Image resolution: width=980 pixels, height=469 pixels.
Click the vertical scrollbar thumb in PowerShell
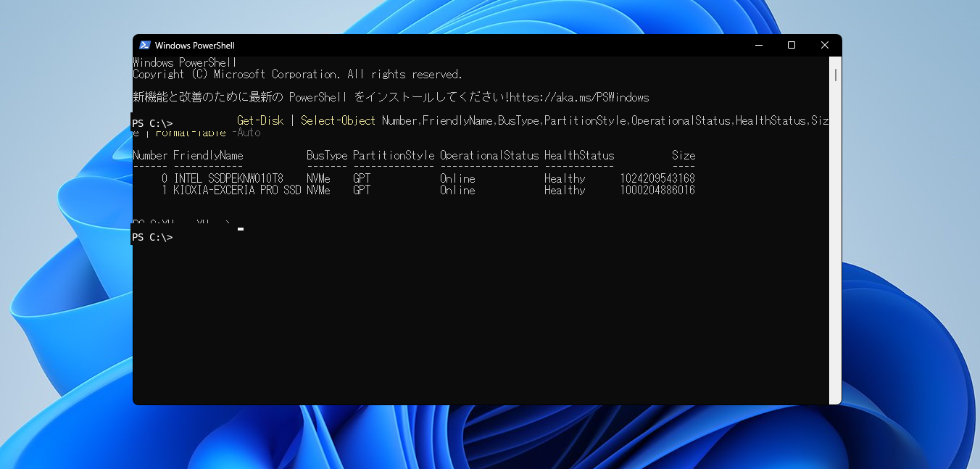836,75
